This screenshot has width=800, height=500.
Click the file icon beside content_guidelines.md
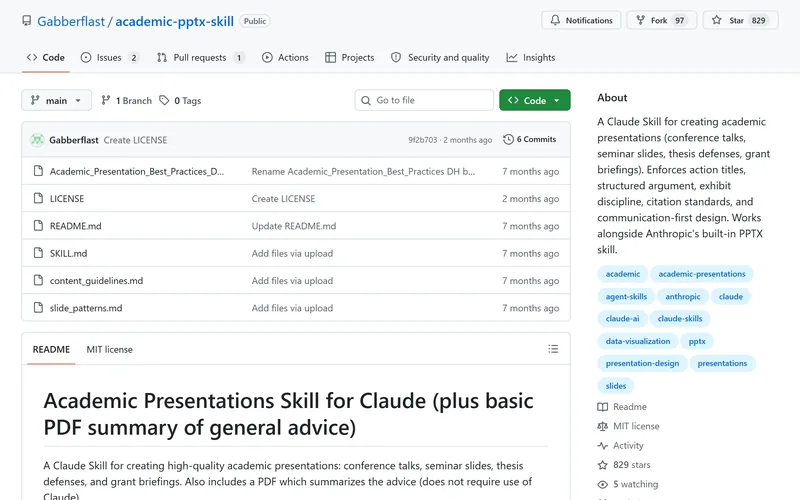38,280
